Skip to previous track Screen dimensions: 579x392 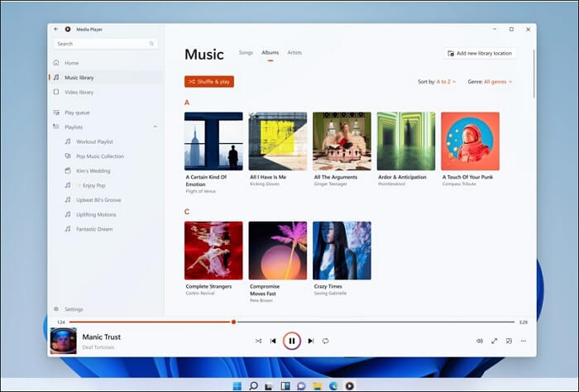coord(273,341)
